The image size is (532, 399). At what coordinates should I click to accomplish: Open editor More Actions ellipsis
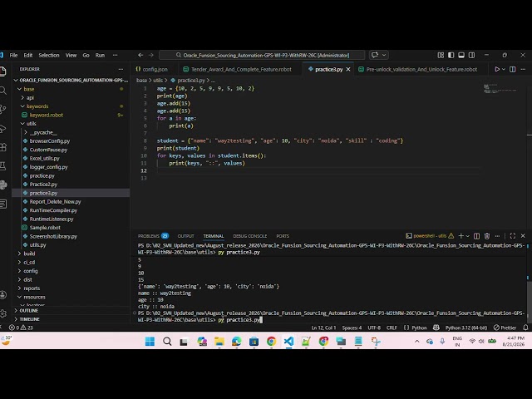click(523, 69)
